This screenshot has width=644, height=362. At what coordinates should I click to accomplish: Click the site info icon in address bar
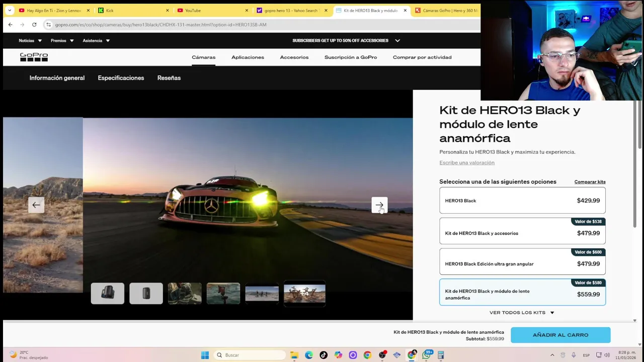coord(48,24)
